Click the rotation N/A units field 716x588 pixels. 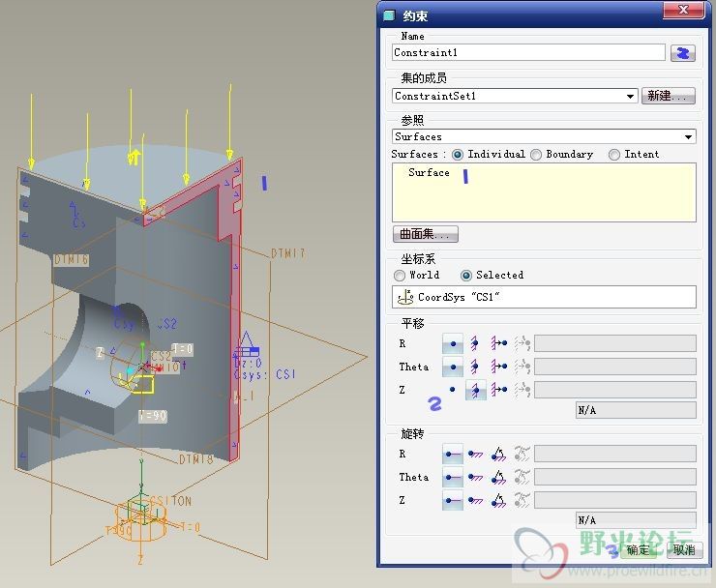click(636, 520)
